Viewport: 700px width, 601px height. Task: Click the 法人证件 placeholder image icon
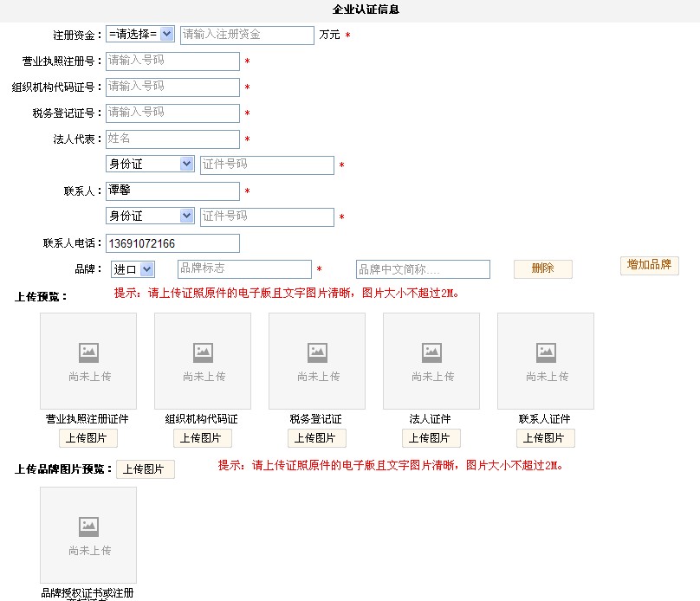coord(431,352)
